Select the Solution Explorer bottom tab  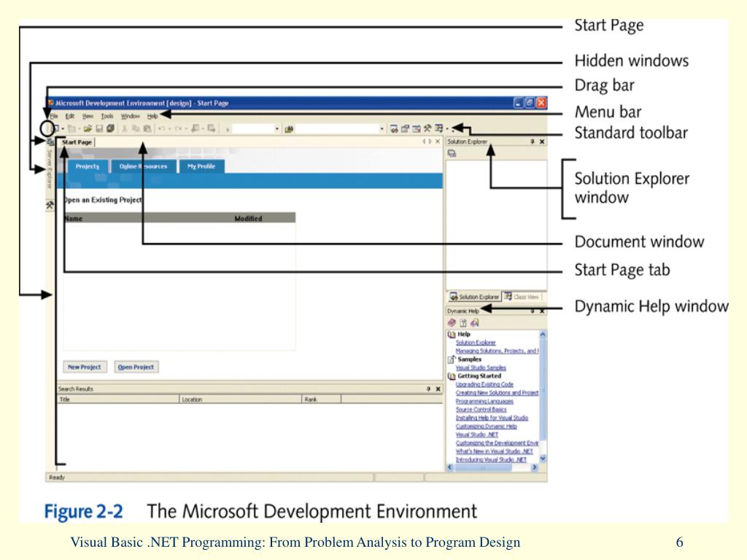click(x=475, y=297)
